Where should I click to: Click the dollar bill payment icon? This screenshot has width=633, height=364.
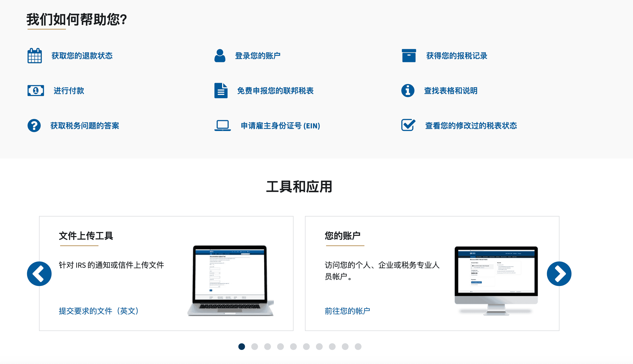point(35,91)
